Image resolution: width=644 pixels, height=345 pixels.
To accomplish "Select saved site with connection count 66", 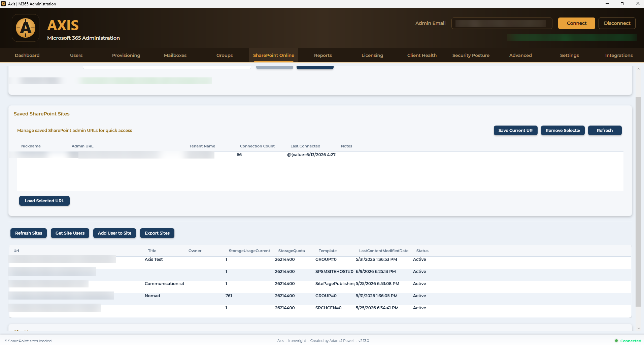I will click(320, 155).
